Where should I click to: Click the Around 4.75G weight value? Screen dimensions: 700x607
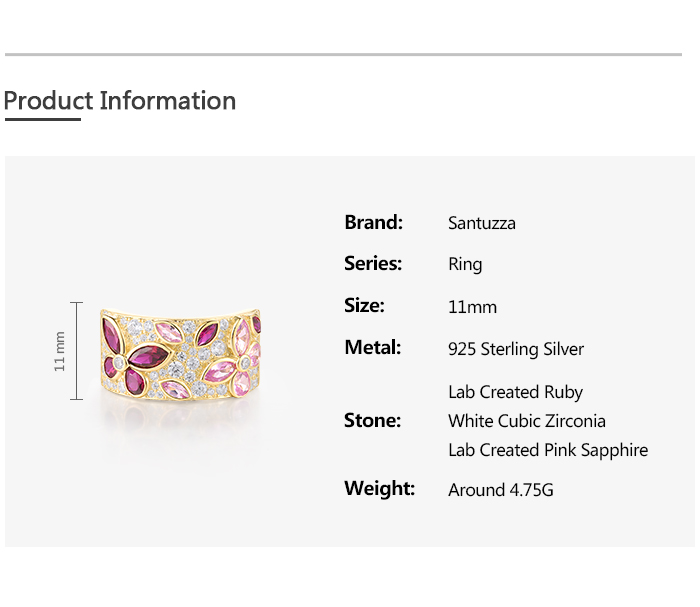click(501, 490)
